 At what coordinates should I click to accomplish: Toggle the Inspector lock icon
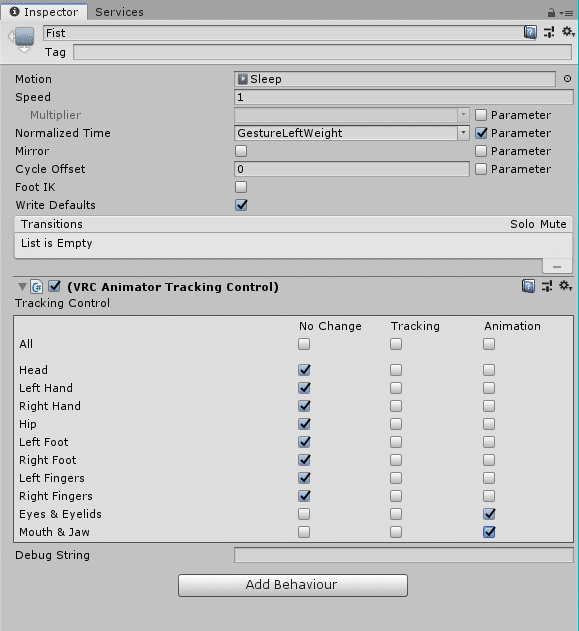[551, 12]
